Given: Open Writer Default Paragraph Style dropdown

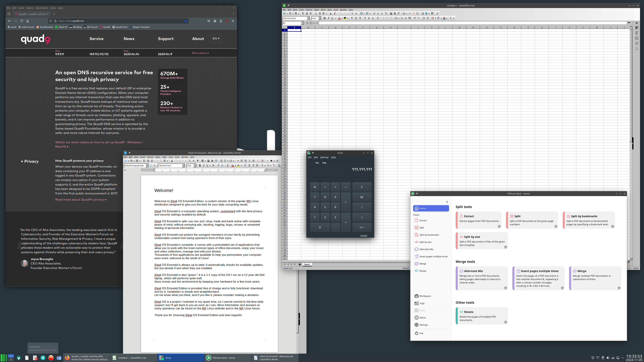Looking at the screenshot, I should tap(147, 166).
